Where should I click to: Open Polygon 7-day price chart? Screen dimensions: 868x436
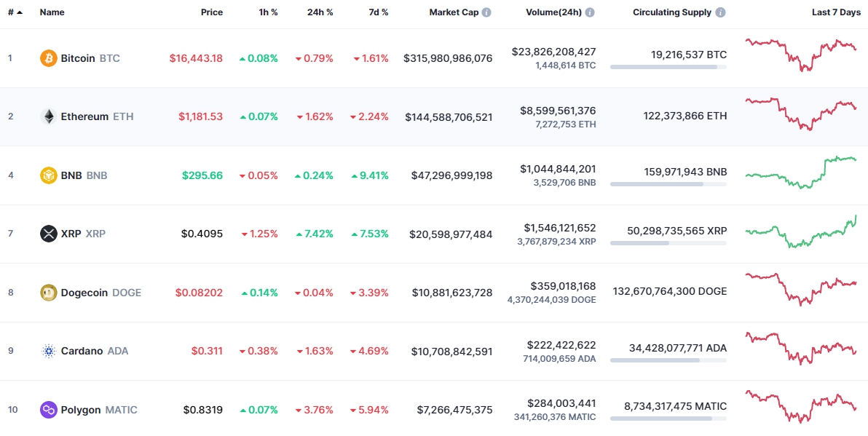point(800,407)
